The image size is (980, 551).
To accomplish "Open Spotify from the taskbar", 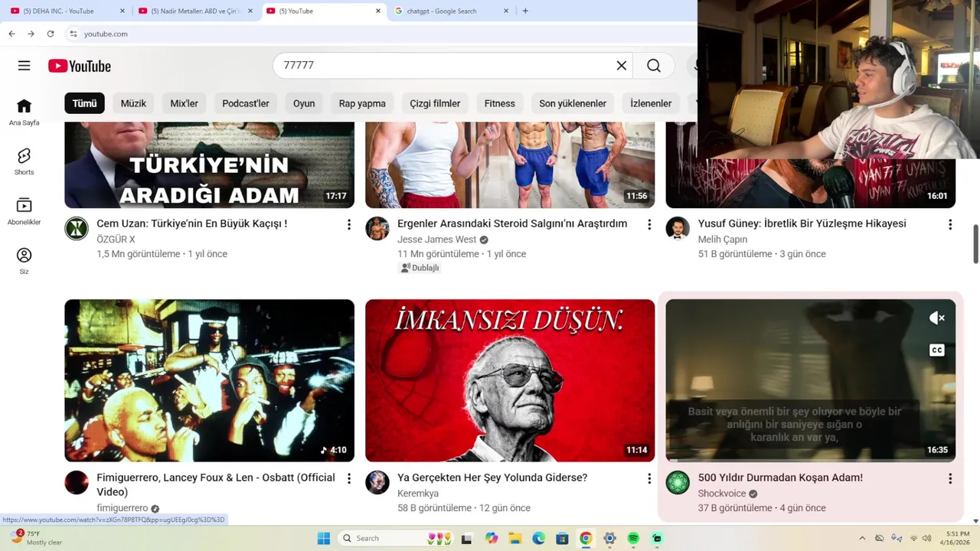I will pyautogui.click(x=633, y=538).
